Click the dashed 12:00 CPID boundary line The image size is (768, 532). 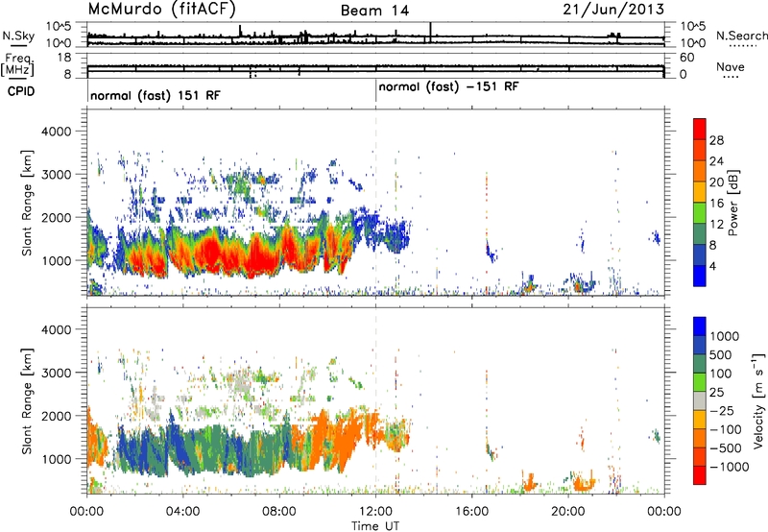point(375,202)
